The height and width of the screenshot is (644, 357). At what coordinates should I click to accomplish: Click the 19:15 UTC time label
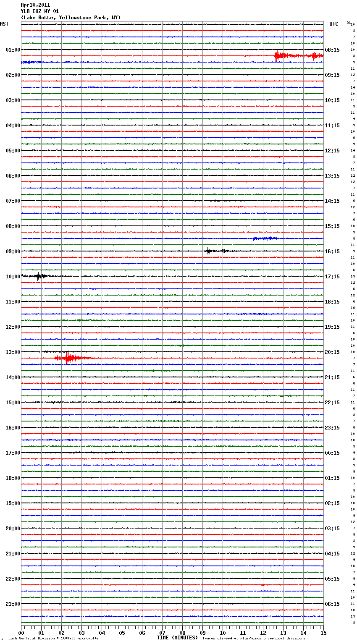332,327
